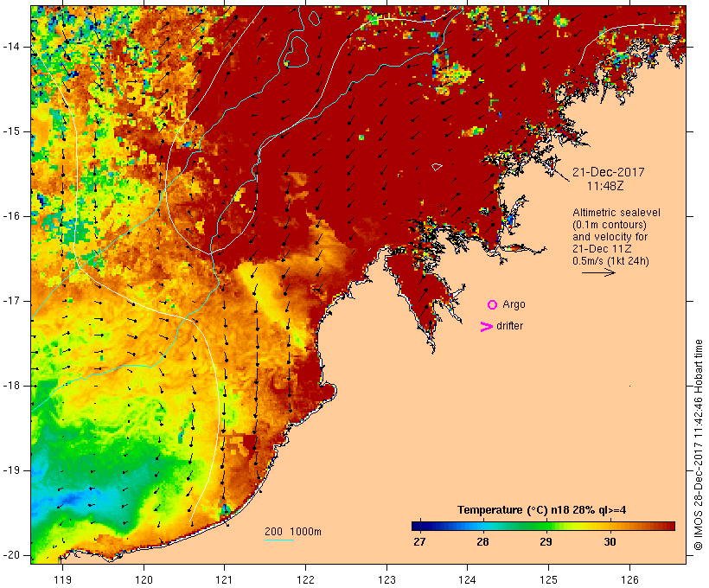The width and height of the screenshot is (709, 588).
Task: Click the '30' color bar label
Action: [x=610, y=542]
